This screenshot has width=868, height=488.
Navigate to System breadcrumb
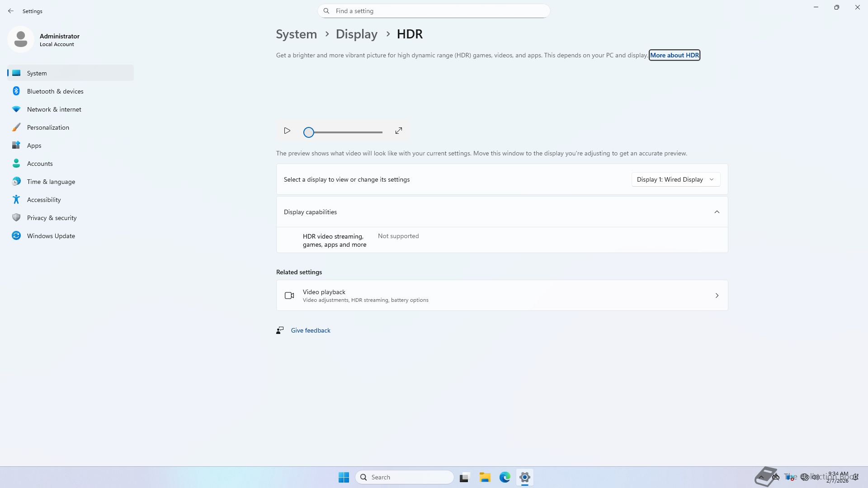pyautogui.click(x=296, y=34)
